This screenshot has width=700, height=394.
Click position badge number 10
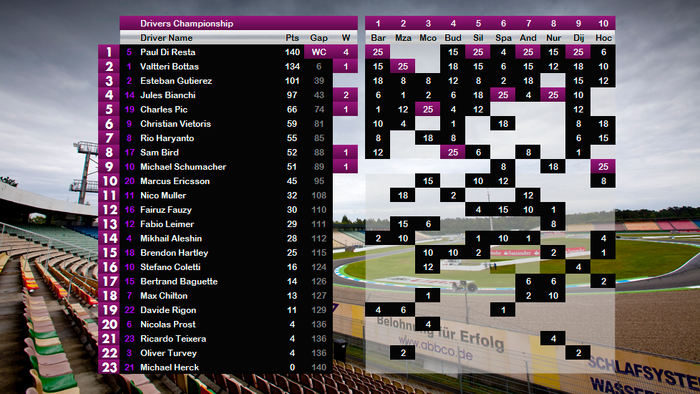point(108,181)
